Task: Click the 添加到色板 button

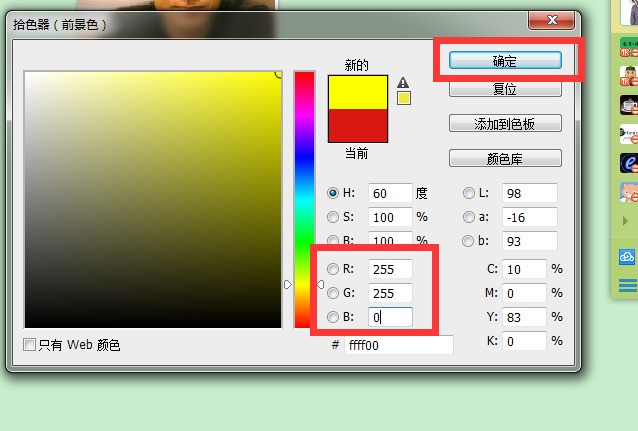Action: (x=505, y=123)
